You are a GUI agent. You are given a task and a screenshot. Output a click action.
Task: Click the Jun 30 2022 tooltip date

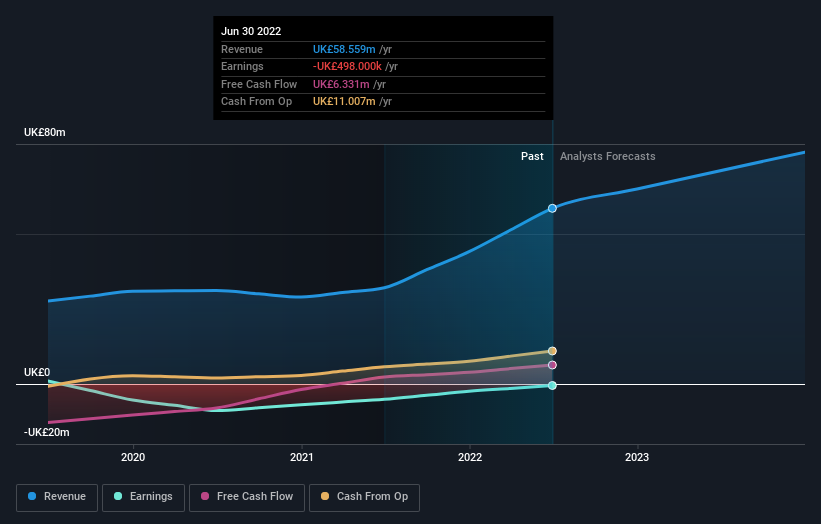pyautogui.click(x=251, y=31)
